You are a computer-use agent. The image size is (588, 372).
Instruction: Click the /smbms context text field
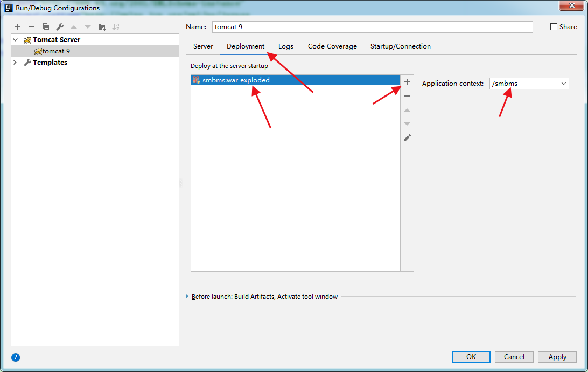(x=524, y=84)
